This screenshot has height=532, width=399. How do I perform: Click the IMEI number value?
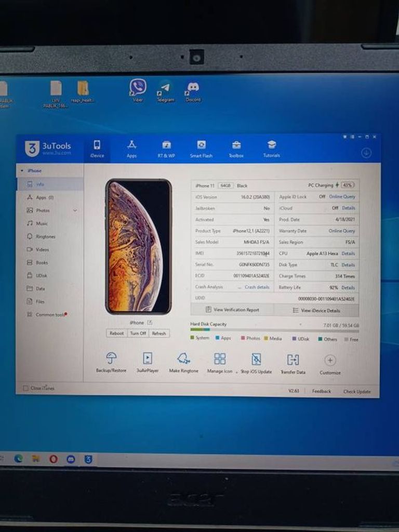(x=253, y=254)
